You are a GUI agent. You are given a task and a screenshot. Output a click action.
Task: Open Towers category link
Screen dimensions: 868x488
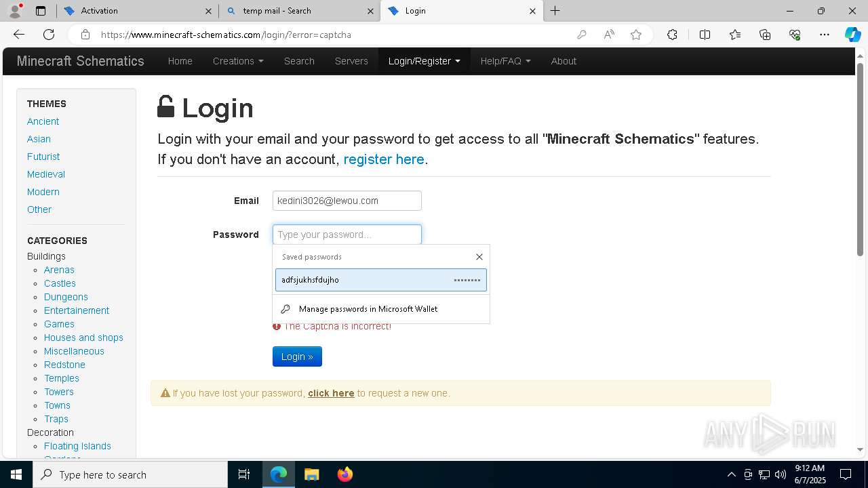[59, 392]
